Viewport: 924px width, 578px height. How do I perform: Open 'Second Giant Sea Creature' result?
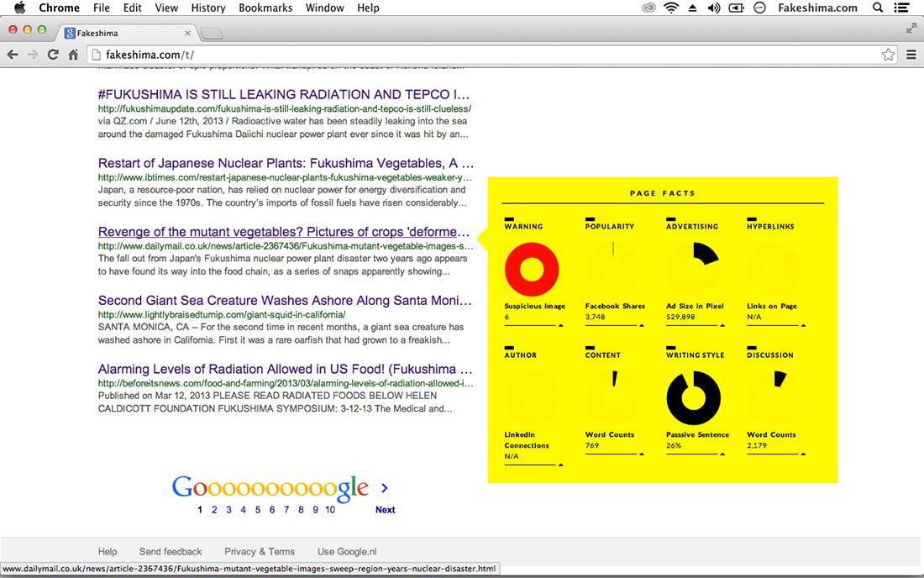point(285,301)
